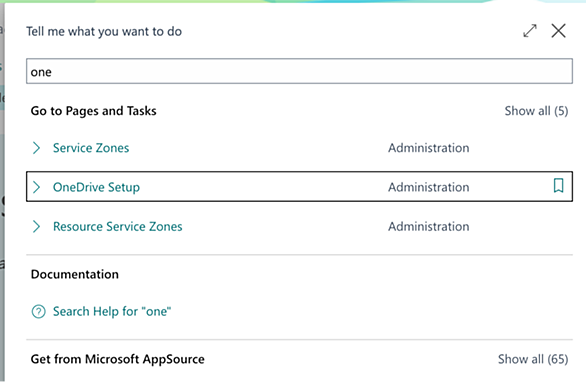Open the Resource Service Zones page
This screenshot has width=586, height=382.
[118, 227]
